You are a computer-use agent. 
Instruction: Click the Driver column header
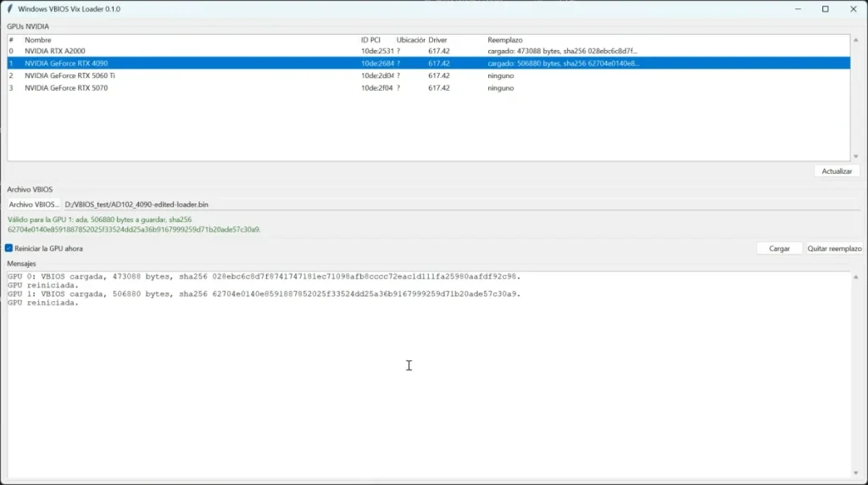pyautogui.click(x=437, y=40)
